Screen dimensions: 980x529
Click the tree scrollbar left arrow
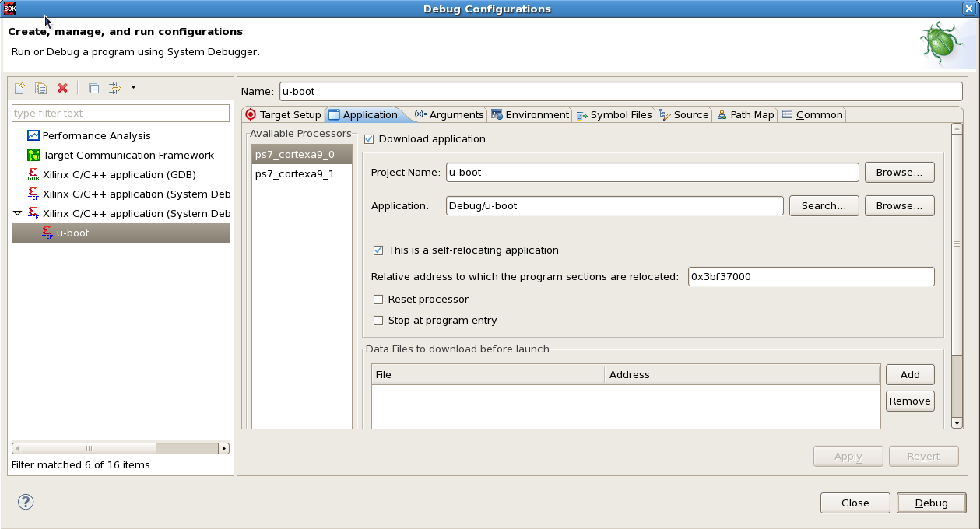click(x=17, y=448)
